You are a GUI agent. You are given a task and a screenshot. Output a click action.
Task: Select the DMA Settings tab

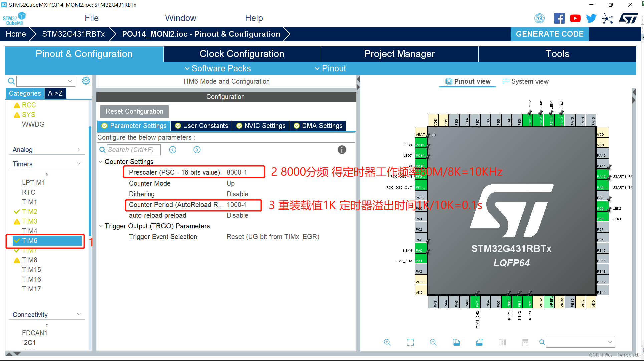tap(322, 125)
